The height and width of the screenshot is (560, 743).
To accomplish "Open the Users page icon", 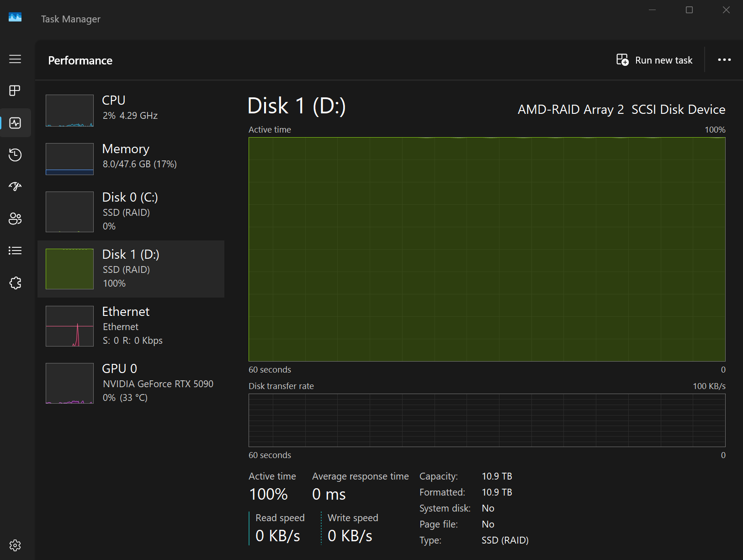I will (x=15, y=219).
